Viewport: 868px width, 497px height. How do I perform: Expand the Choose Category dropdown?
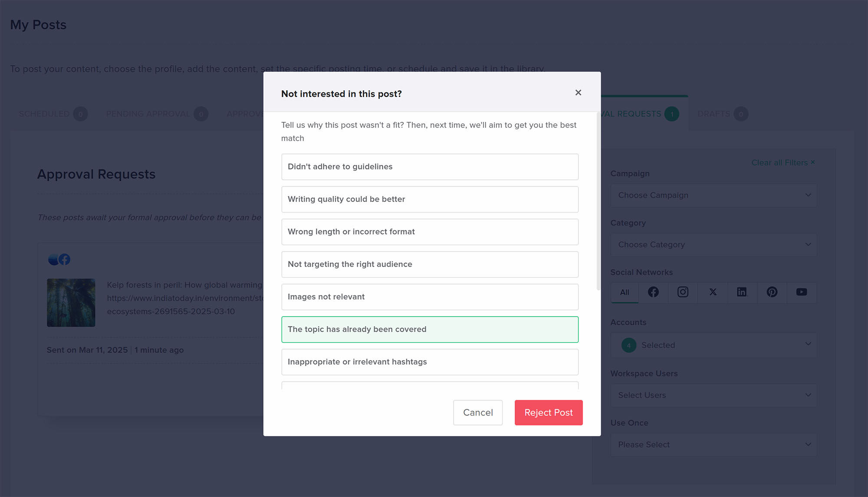(x=713, y=245)
